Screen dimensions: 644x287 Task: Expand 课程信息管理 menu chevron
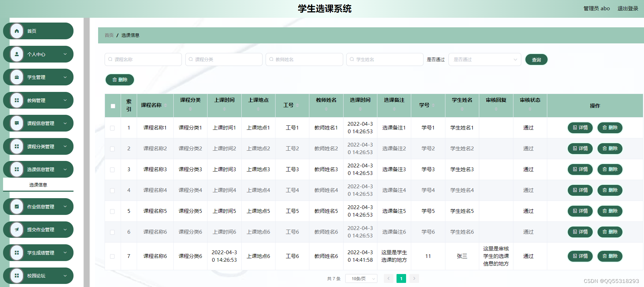pos(65,123)
